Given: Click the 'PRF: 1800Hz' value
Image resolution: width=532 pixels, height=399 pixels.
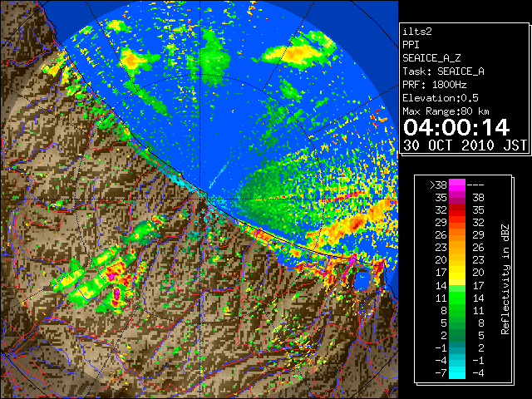Looking at the screenshot, I should tap(434, 85).
